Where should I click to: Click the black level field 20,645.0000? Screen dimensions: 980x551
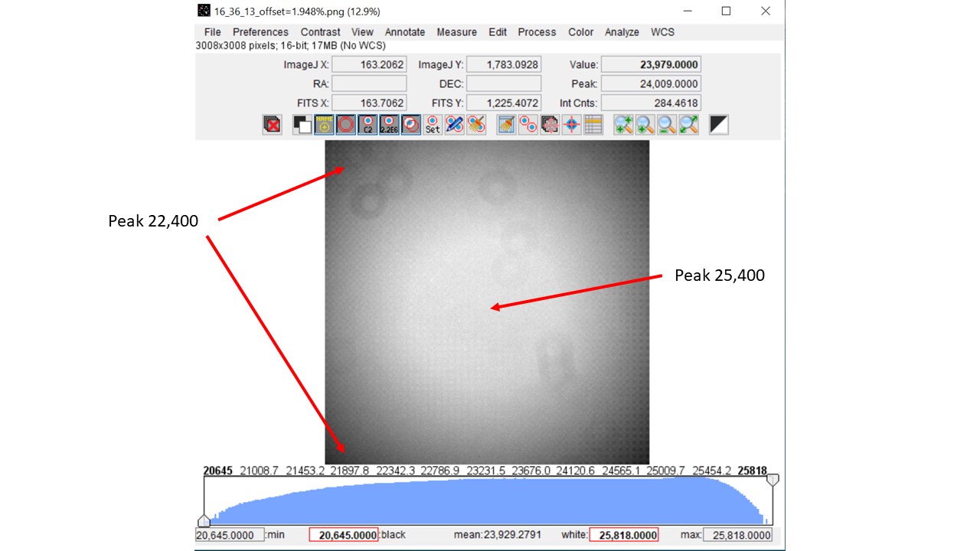coord(344,534)
